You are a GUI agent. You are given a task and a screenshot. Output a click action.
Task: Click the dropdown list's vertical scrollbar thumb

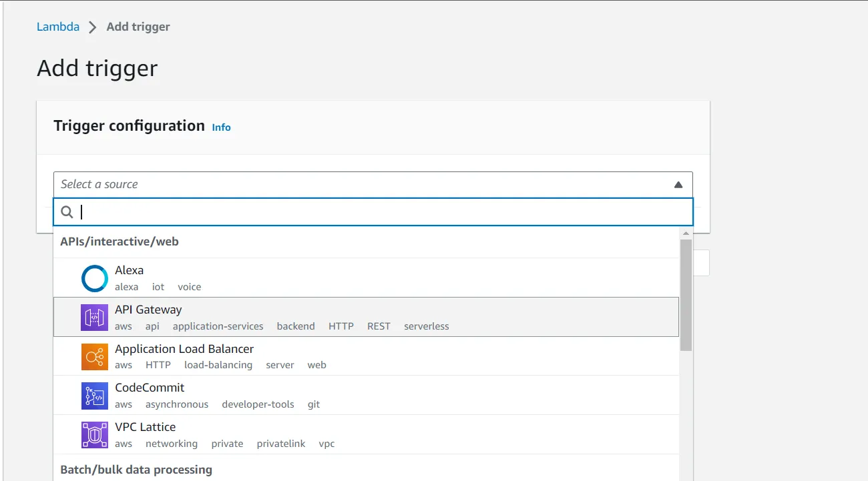coord(685,295)
